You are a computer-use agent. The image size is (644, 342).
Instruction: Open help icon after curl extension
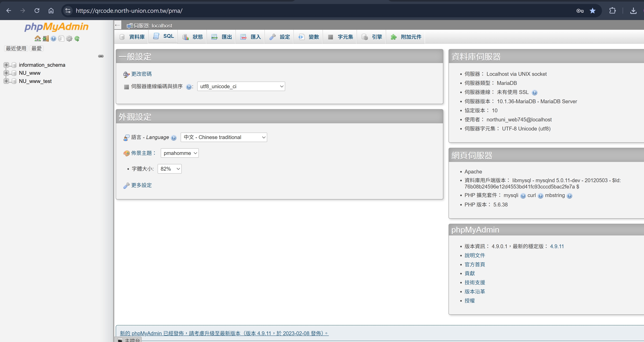pyautogui.click(x=541, y=196)
